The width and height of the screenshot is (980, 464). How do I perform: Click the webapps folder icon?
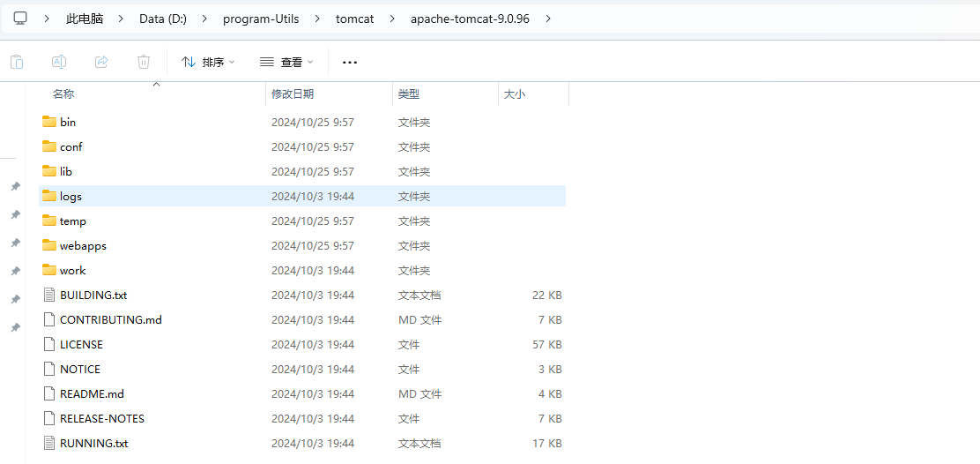pos(49,245)
